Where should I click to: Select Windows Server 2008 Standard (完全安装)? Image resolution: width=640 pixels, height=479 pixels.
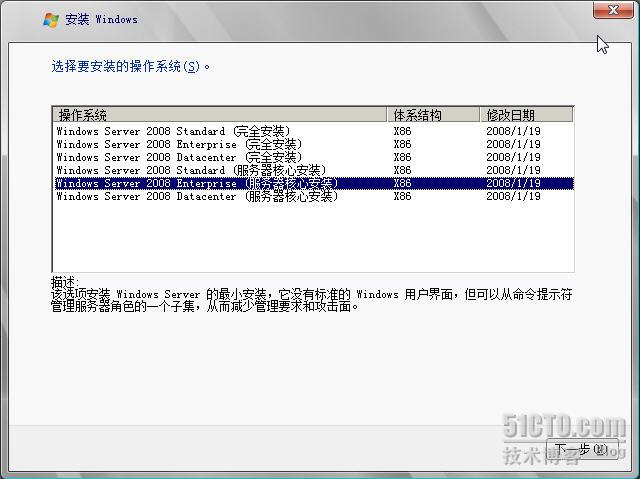click(313, 131)
